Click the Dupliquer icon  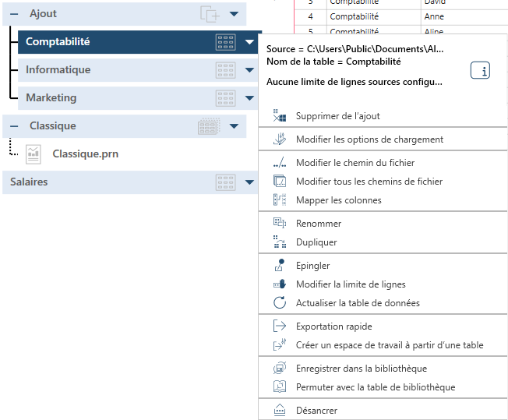(x=280, y=242)
